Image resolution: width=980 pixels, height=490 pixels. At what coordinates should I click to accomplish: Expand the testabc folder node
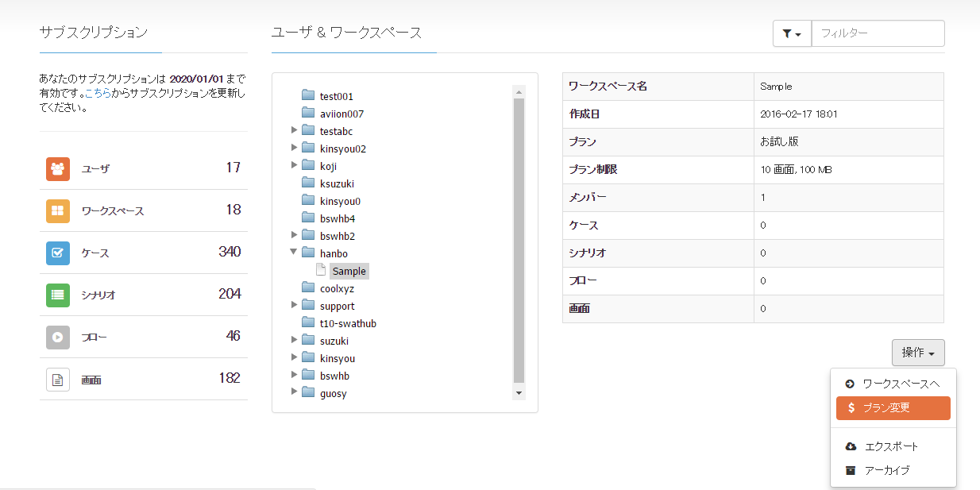pos(294,130)
